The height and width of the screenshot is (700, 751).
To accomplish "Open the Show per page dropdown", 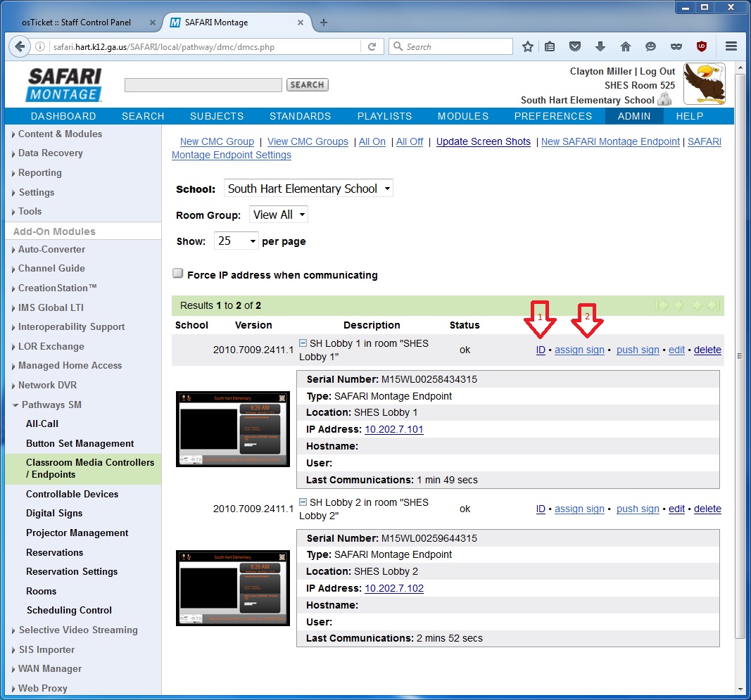I will (236, 241).
